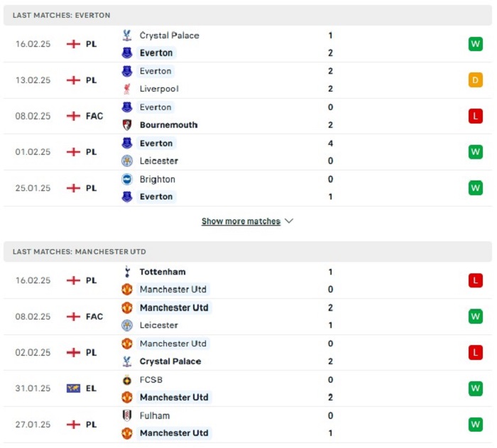Open the Show more matches link

(x=241, y=221)
